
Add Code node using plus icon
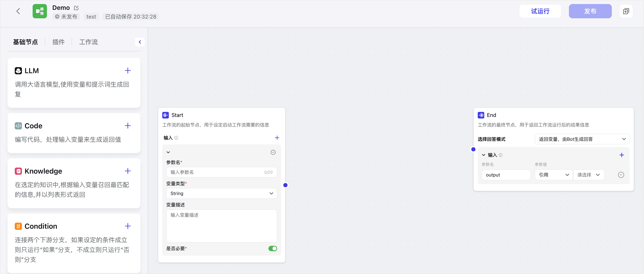coord(128,126)
